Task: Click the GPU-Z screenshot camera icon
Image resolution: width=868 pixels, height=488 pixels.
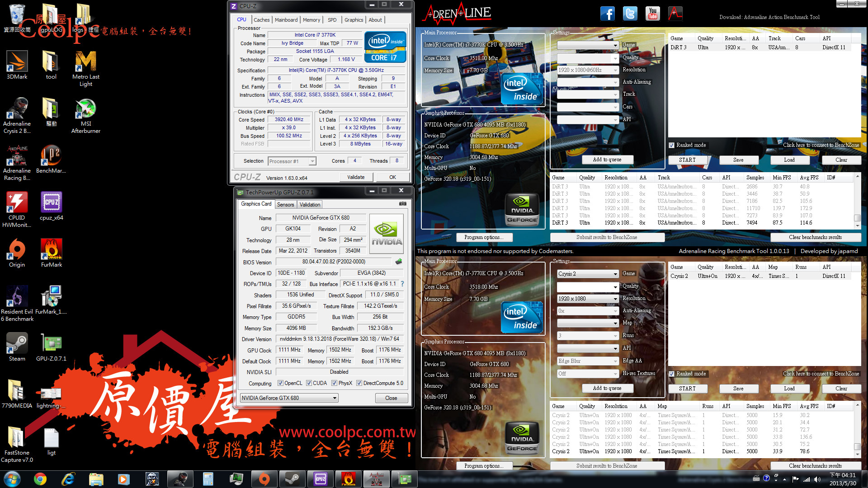Action: pos(402,204)
